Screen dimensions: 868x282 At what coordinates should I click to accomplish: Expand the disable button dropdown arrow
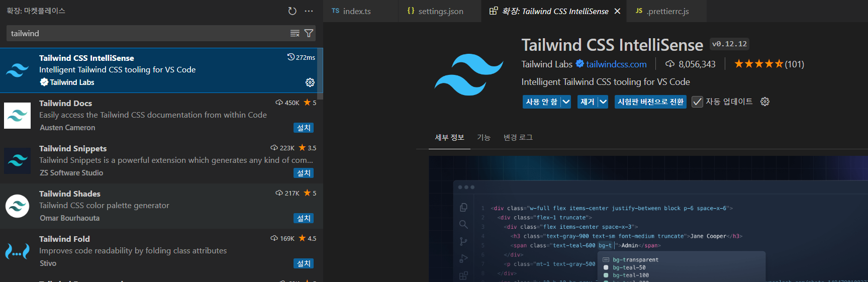click(x=566, y=102)
